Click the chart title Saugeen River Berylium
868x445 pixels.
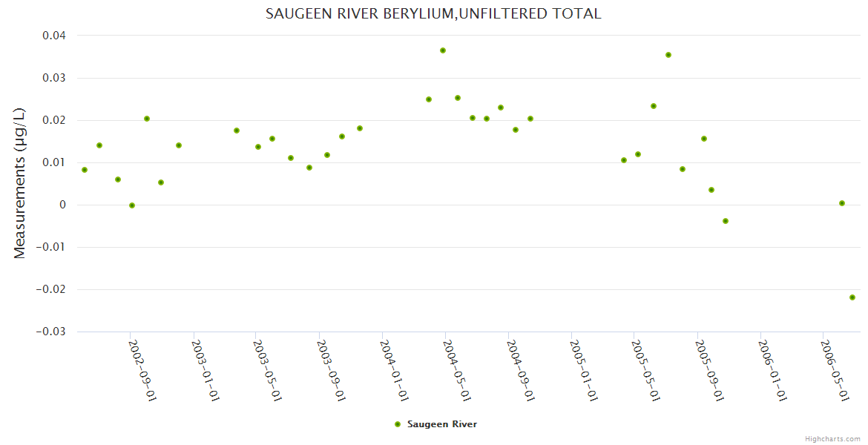coord(433,14)
